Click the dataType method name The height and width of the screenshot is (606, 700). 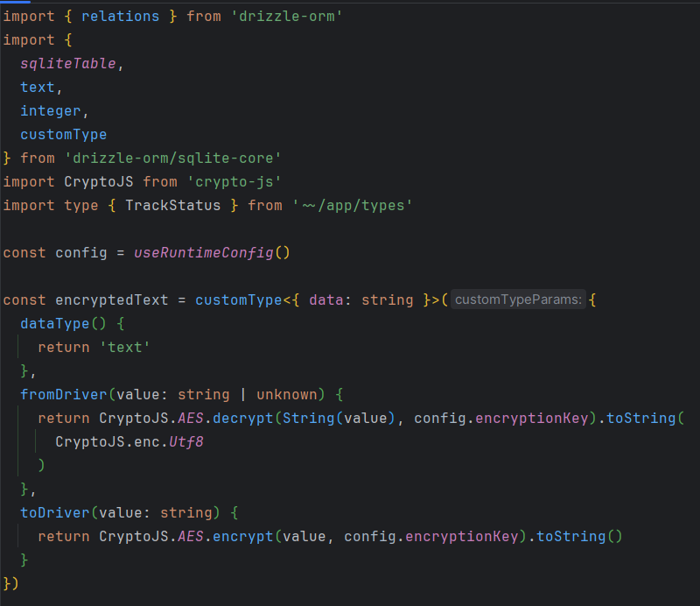[55, 323]
